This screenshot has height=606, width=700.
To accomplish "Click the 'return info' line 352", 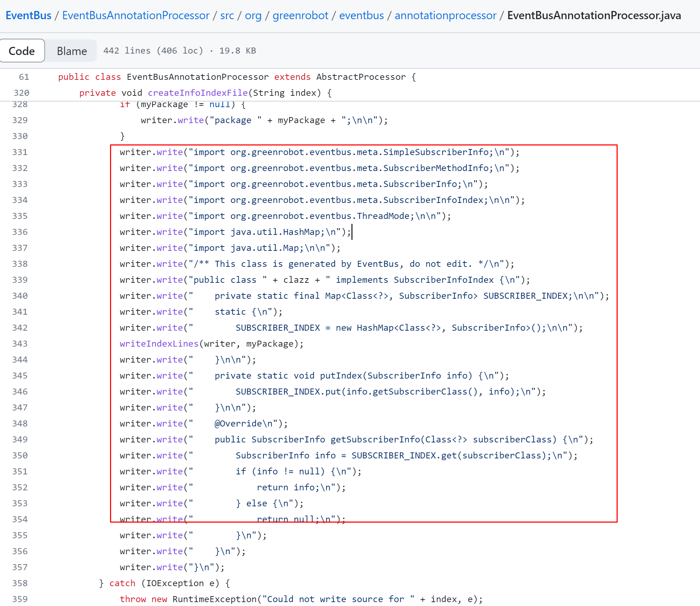I will click(x=233, y=487).
